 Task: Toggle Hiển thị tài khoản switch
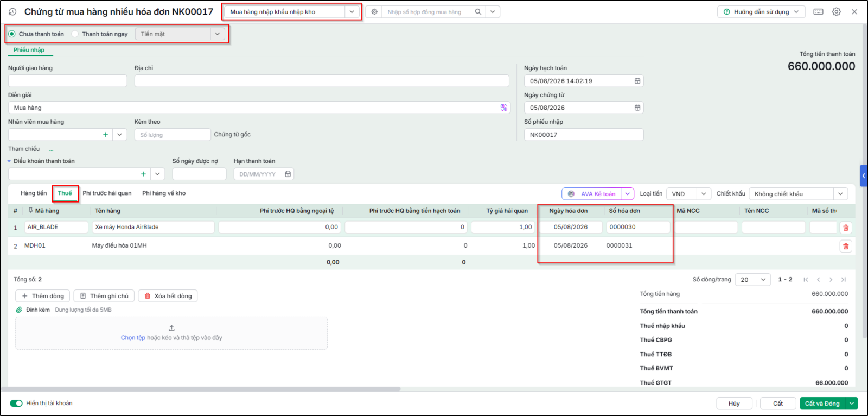pyautogui.click(x=16, y=403)
